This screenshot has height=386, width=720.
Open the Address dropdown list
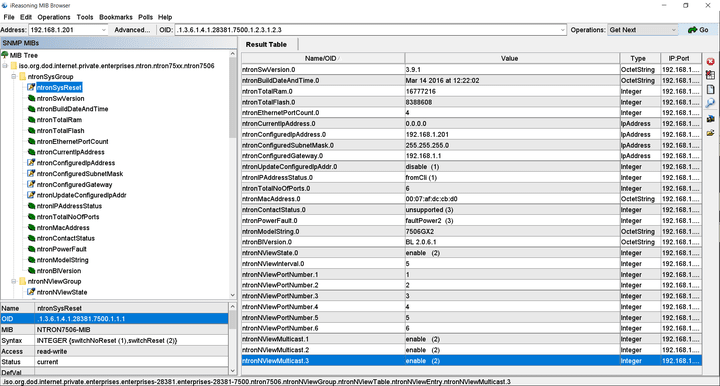tap(103, 30)
